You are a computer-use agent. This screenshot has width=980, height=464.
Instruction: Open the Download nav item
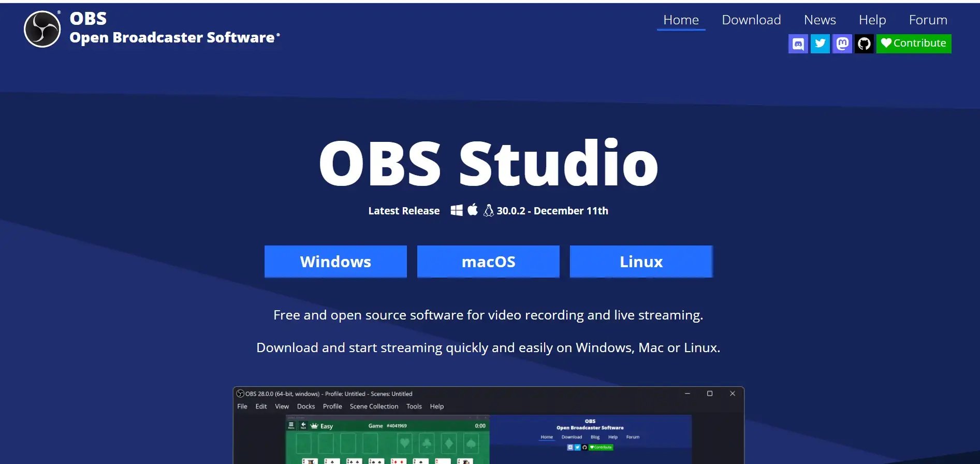751,20
